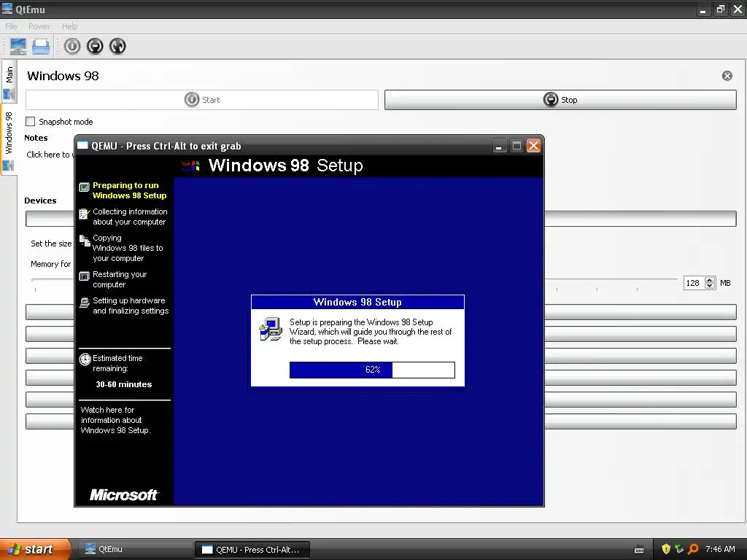Close the Windows 98 machine tab with round X
The height and width of the screenshot is (560, 747).
click(x=727, y=76)
